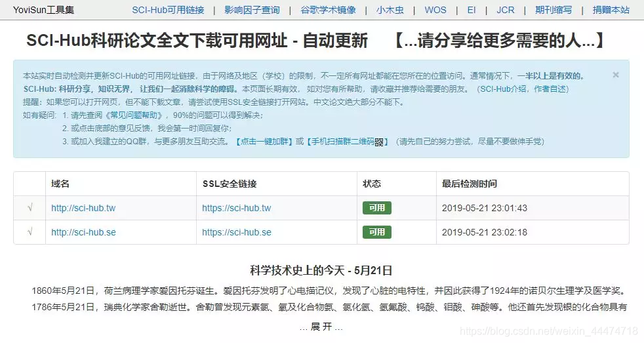Open 捐赠本站 navigation item
The width and height of the screenshot is (644, 343).
(x=611, y=10)
